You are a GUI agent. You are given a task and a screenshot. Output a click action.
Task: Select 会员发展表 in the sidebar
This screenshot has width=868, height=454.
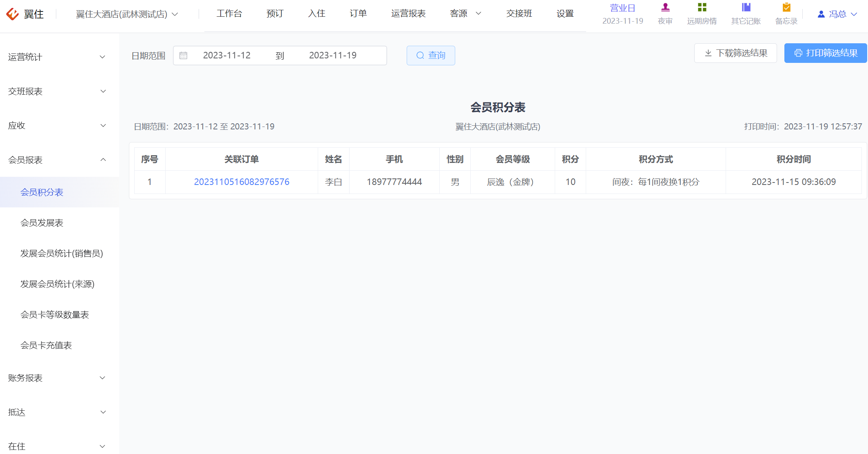[60, 223]
